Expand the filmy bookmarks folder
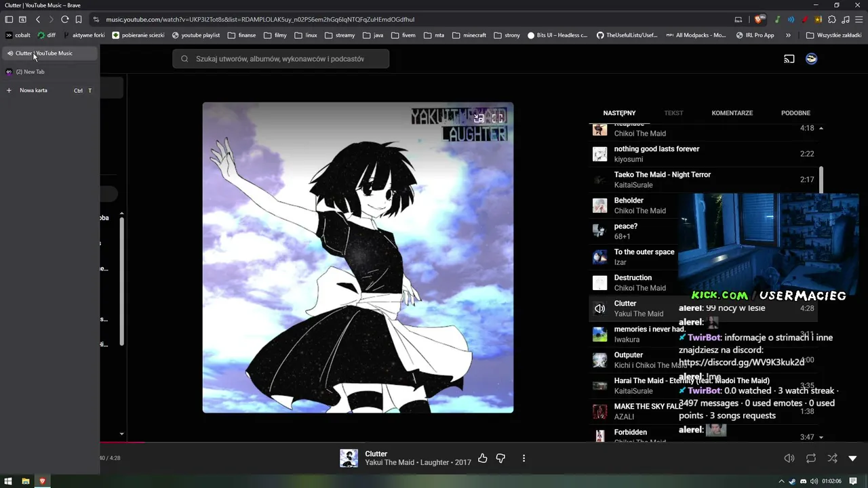868x488 pixels. [x=275, y=35]
